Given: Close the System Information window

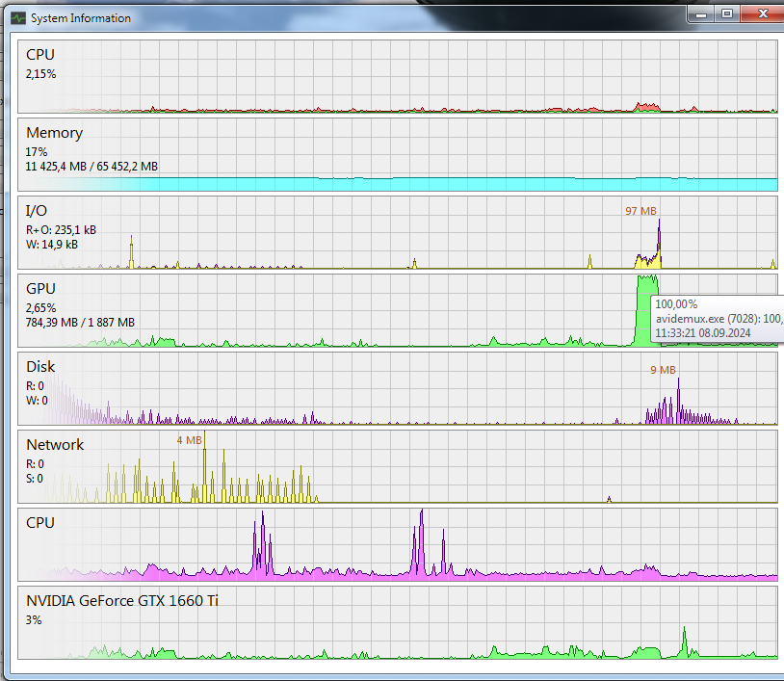Looking at the screenshot, I should (763, 14).
